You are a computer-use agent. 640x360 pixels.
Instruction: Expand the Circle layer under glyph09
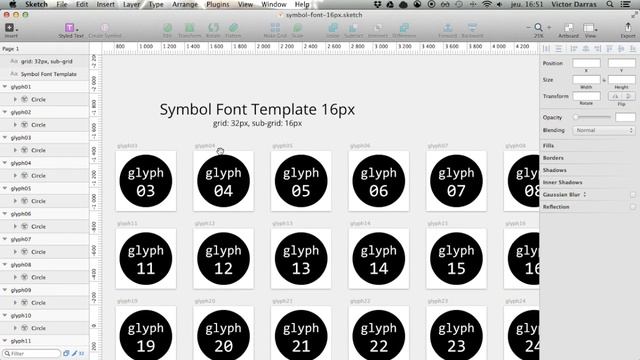coord(16,302)
